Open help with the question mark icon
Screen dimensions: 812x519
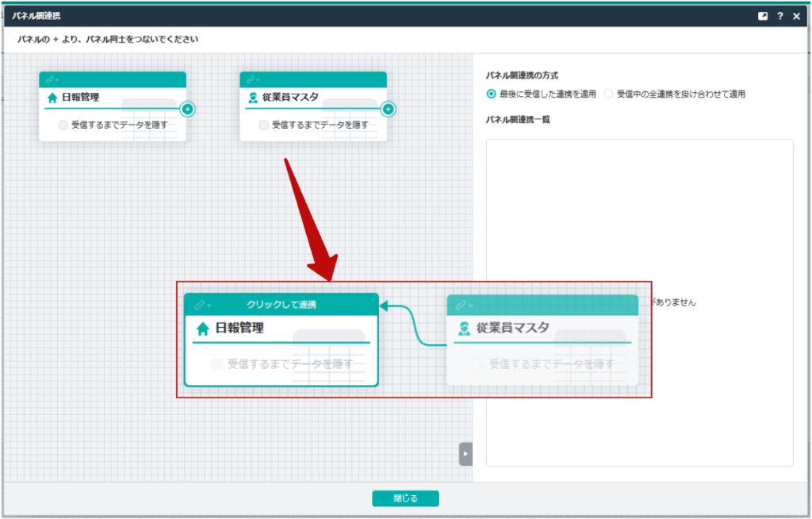780,16
